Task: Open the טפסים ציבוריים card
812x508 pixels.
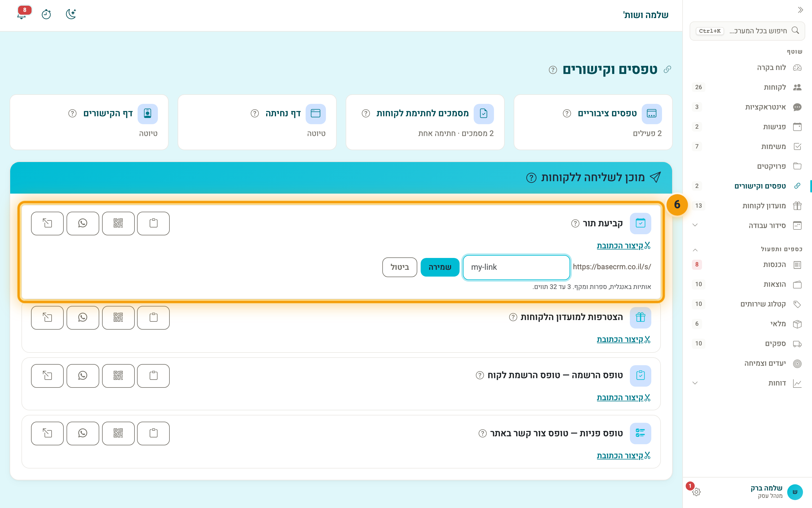Action: (593, 122)
